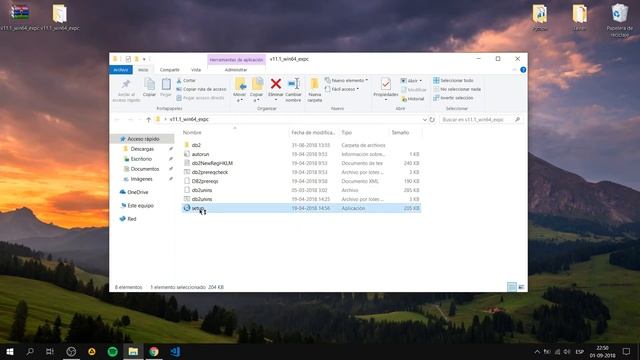
Task: Click Anclar al acceso rápido pin icon
Action: click(126, 84)
